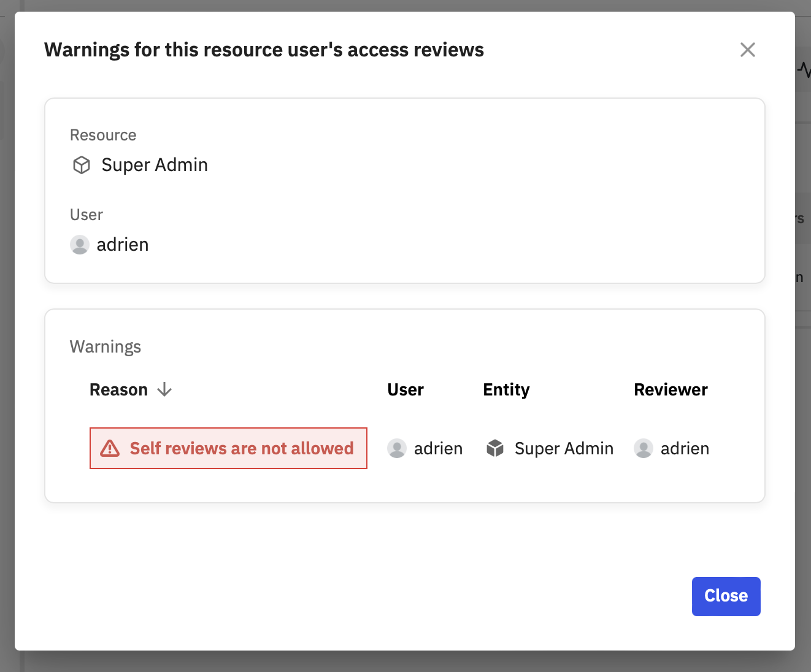
Task: Sort by the Entity column header
Action: point(506,390)
